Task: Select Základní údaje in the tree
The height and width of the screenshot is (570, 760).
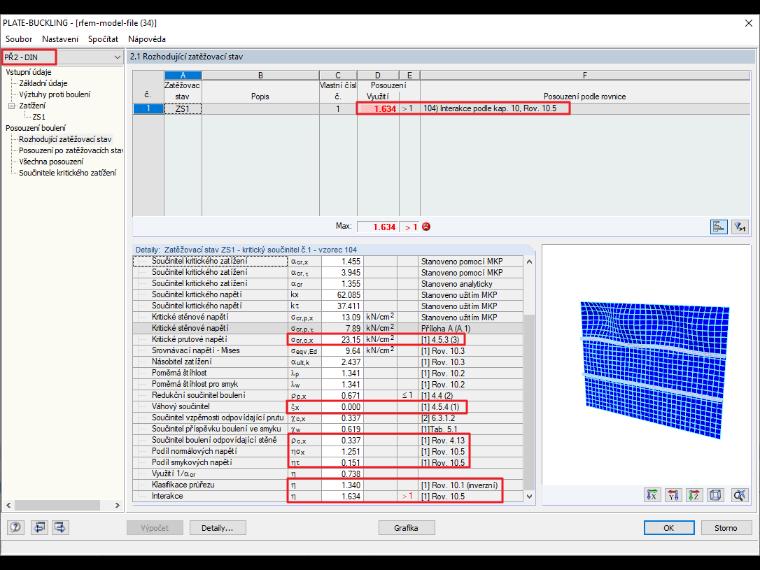Action: tap(43, 83)
